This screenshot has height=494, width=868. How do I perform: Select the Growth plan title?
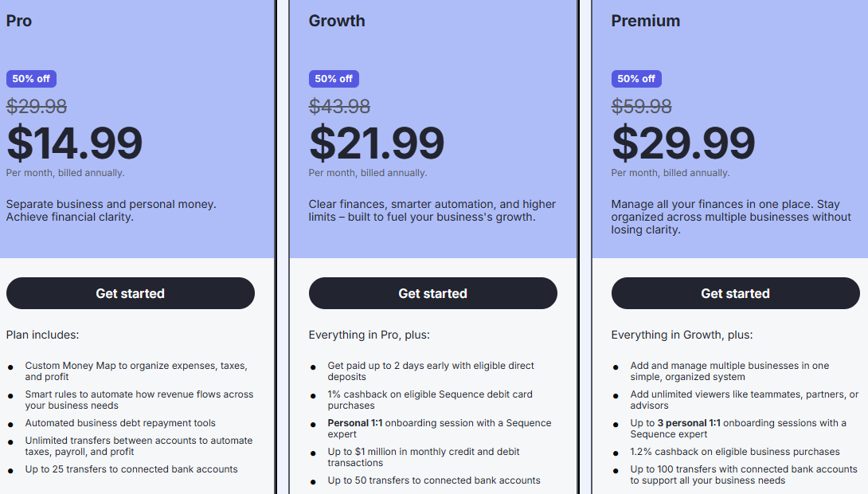click(337, 21)
